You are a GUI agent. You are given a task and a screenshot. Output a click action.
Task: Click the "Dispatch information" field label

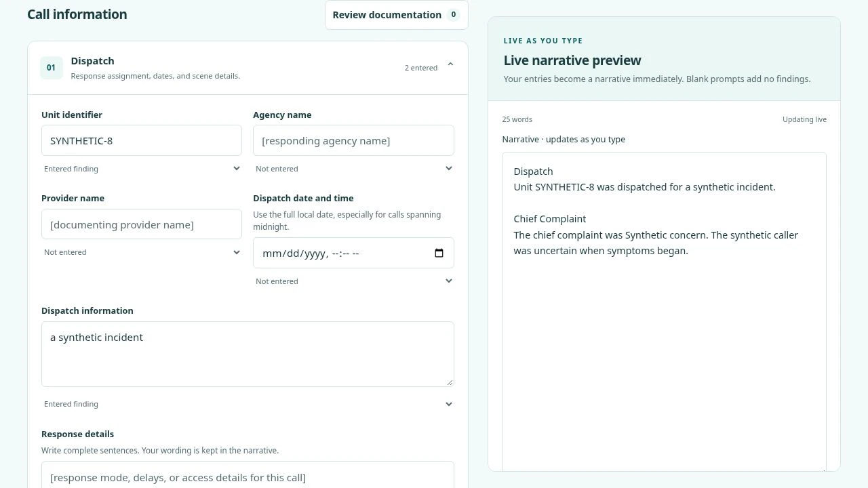[87, 310]
